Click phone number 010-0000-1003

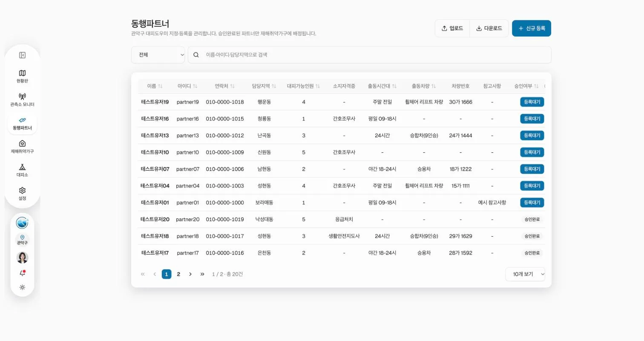(225, 186)
